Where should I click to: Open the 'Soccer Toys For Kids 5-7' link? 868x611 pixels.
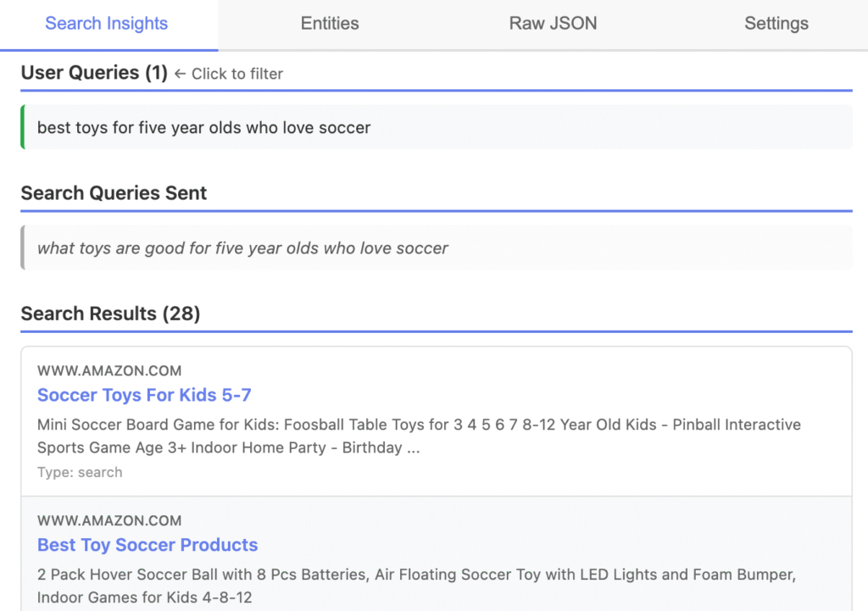(x=144, y=395)
